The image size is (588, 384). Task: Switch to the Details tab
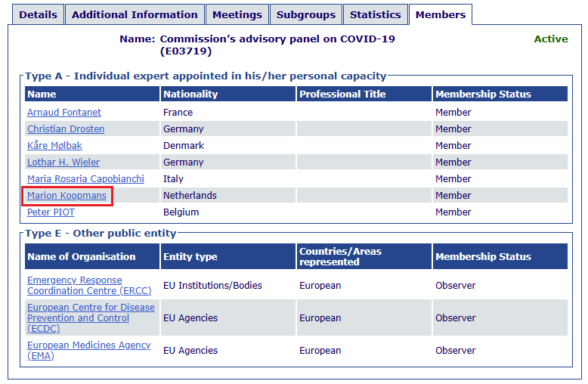point(38,14)
